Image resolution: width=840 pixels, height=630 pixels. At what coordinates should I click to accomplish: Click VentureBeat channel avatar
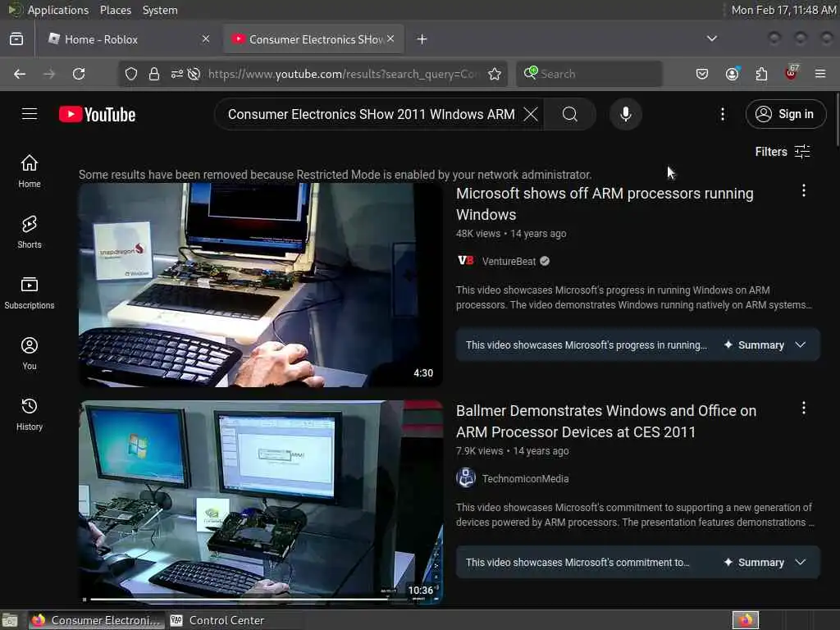pyautogui.click(x=466, y=261)
